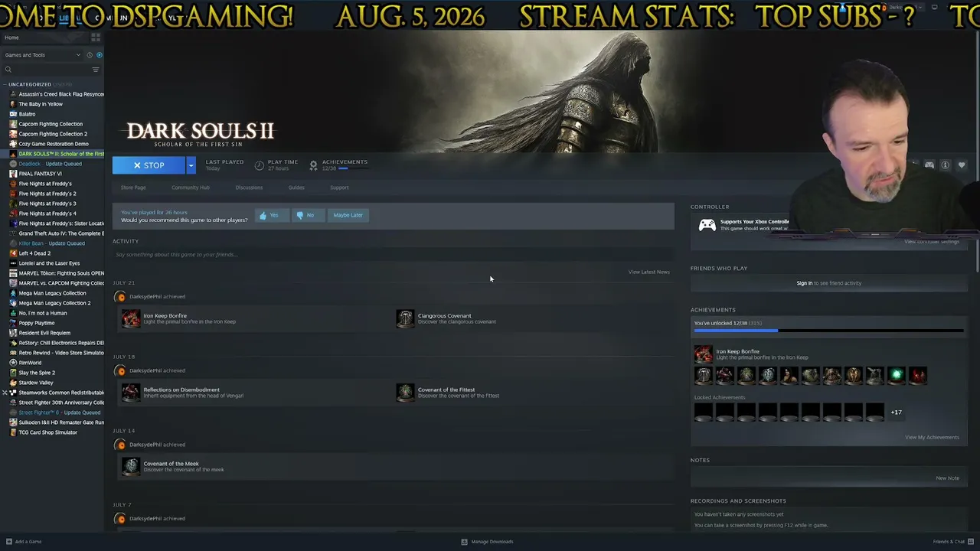Open Grand Theft Auto IV in library
This screenshot has height=551, width=980.
(x=61, y=233)
